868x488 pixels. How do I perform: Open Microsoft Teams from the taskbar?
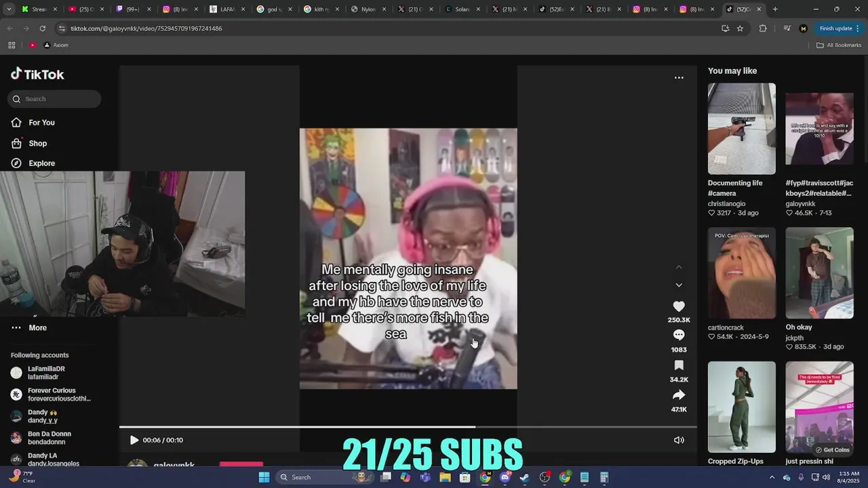tap(425, 477)
